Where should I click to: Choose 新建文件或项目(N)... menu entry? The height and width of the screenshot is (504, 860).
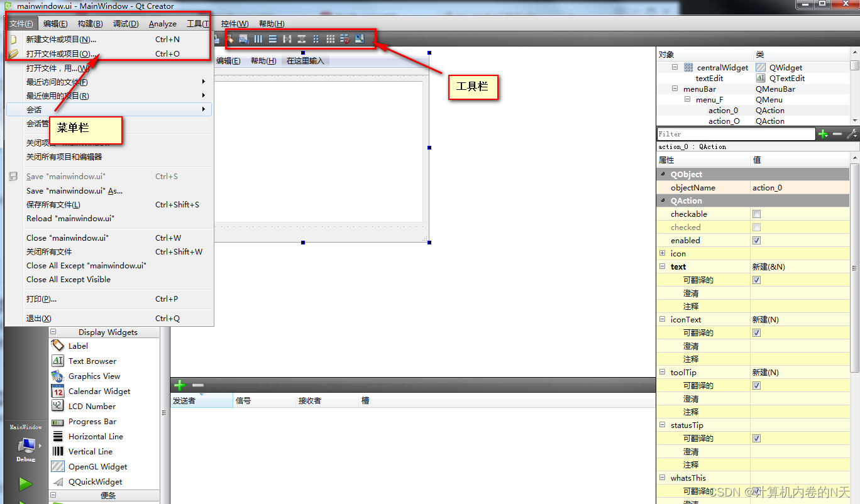(108, 39)
